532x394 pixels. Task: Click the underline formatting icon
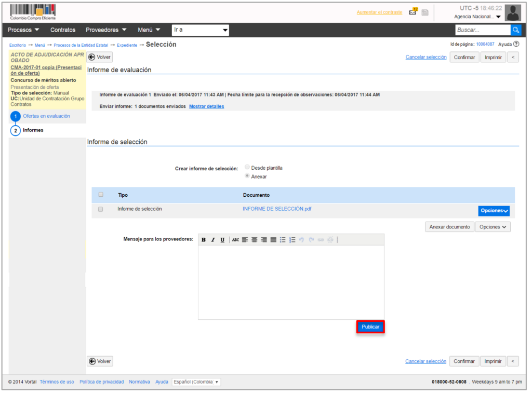pos(222,240)
